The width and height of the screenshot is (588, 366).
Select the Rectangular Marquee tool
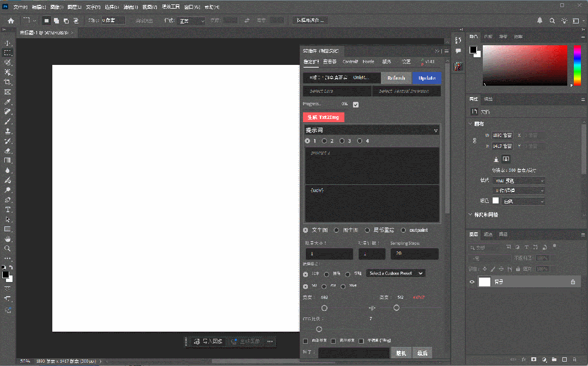point(8,52)
